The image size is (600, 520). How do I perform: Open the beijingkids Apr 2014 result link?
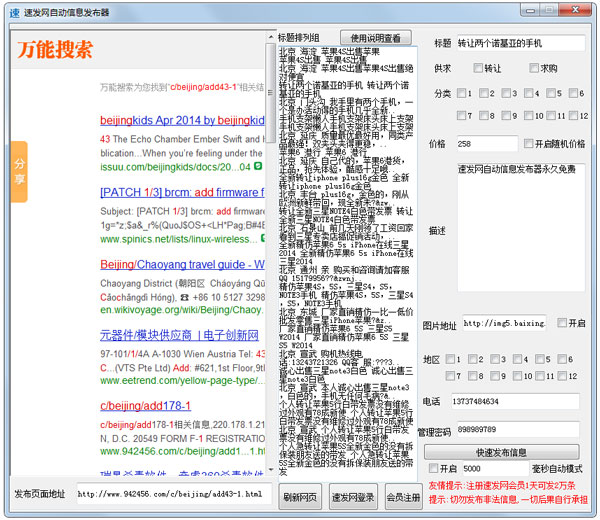182,120
